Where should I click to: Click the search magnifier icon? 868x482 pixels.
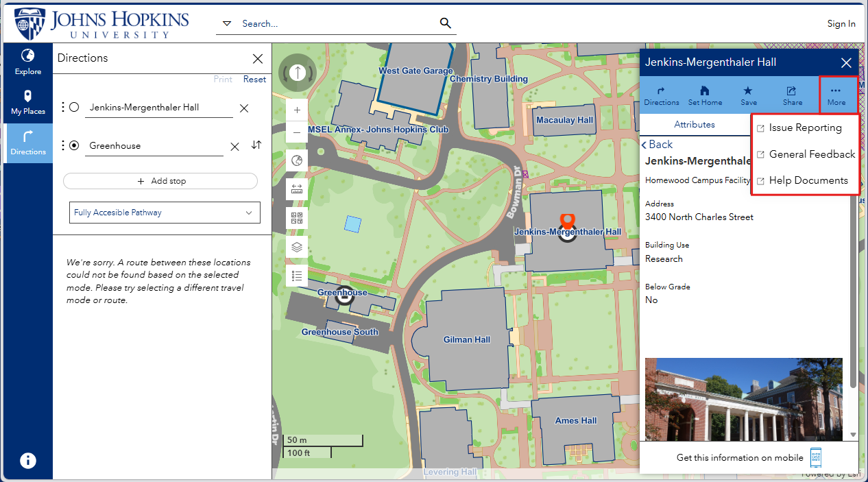coord(446,23)
